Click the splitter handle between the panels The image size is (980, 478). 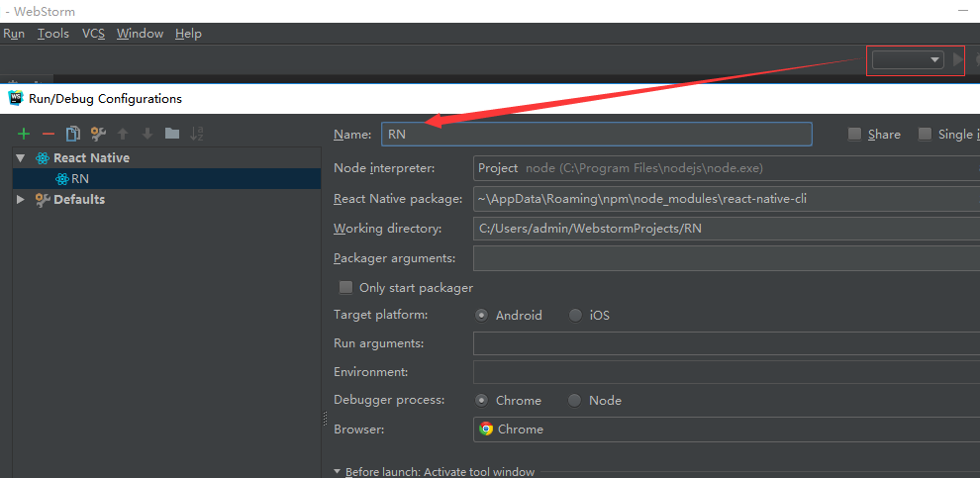pos(325,419)
